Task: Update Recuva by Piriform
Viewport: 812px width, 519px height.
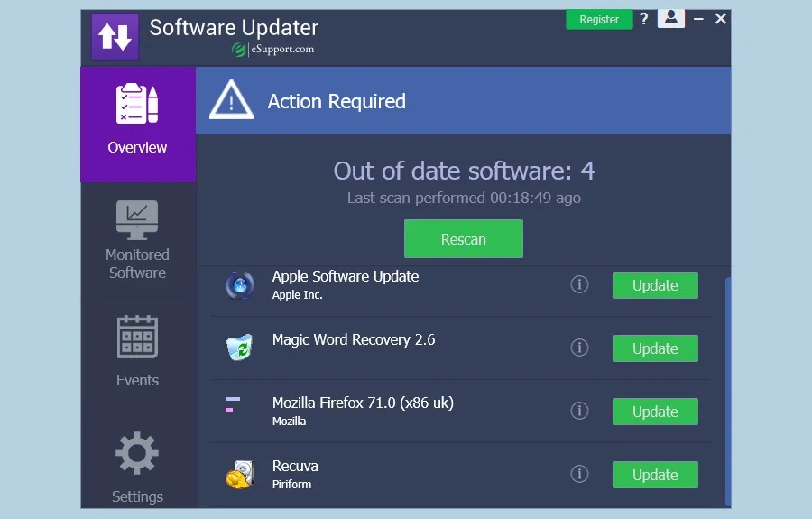Action: (x=655, y=475)
